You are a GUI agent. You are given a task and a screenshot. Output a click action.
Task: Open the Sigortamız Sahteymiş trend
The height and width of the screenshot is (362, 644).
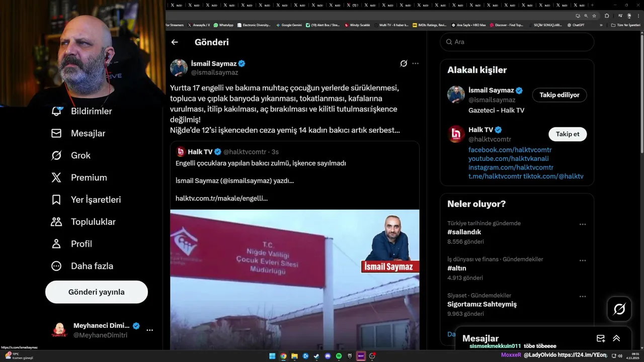[x=482, y=304]
